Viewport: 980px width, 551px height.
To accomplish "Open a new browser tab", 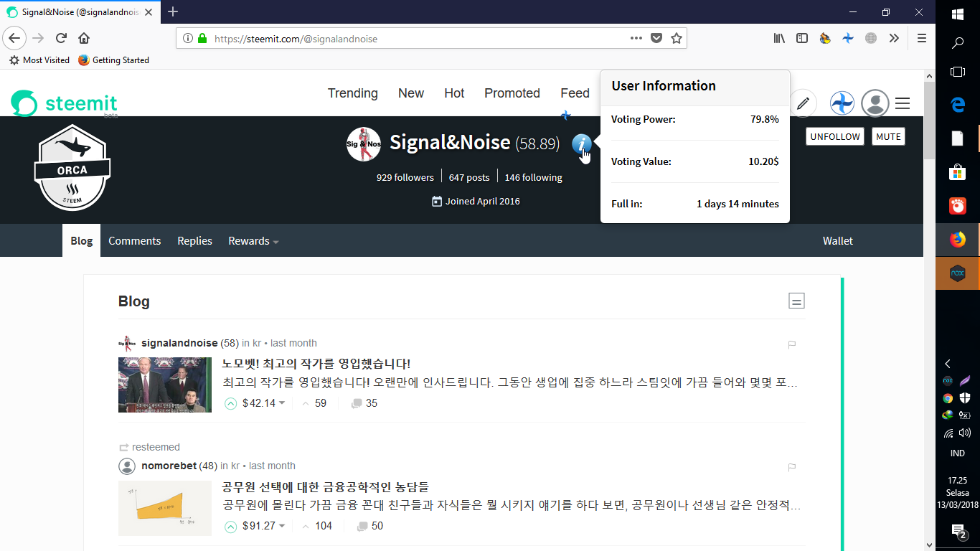I will (x=173, y=11).
